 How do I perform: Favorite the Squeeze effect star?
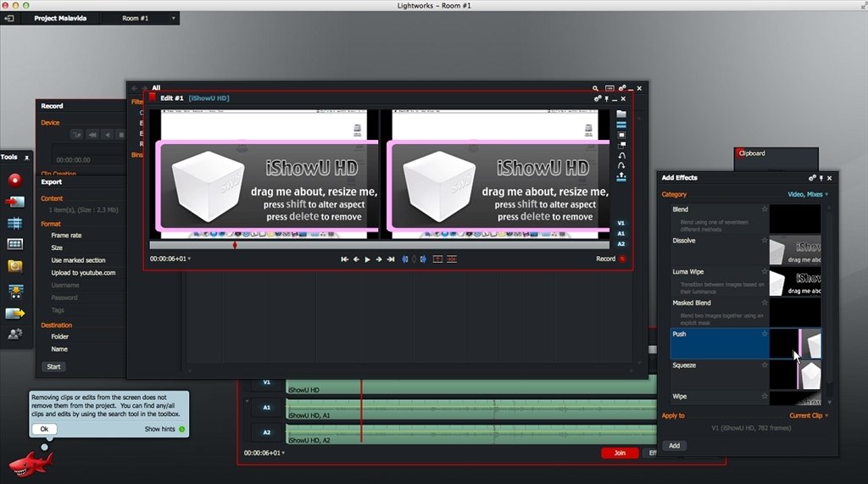tap(765, 365)
